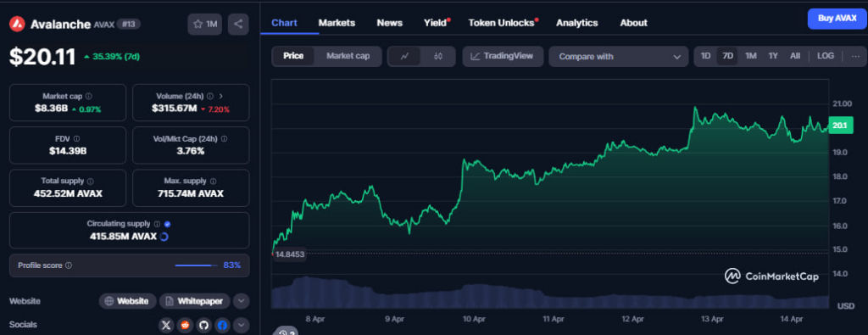
Task: Open the Token Unlocks tab
Action: [502, 23]
